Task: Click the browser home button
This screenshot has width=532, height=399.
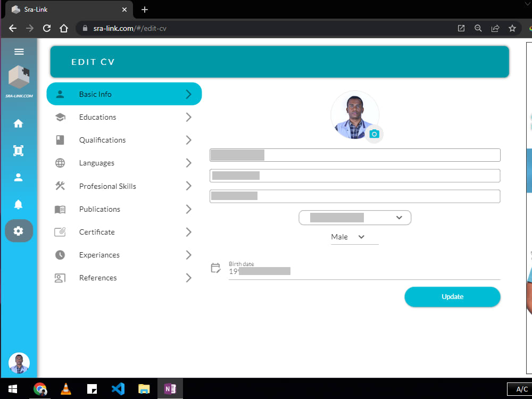Action: [x=64, y=28]
